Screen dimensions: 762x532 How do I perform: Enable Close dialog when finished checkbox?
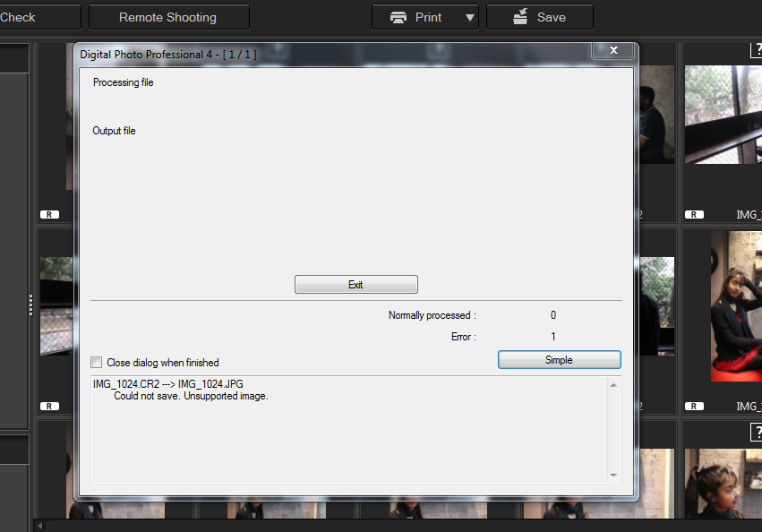click(97, 363)
